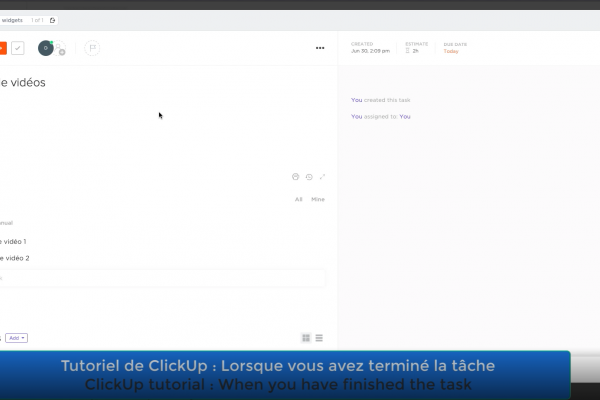Click the assignee avatar circle

[x=45, y=48]
